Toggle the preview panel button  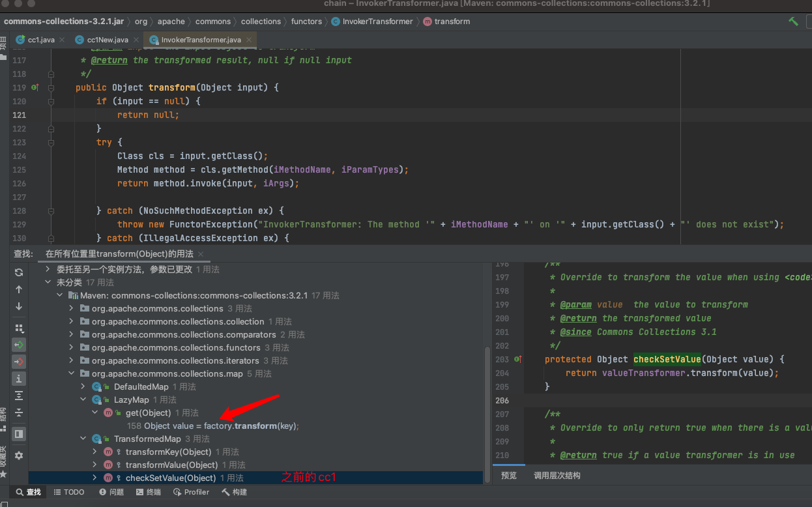point(19,433)
